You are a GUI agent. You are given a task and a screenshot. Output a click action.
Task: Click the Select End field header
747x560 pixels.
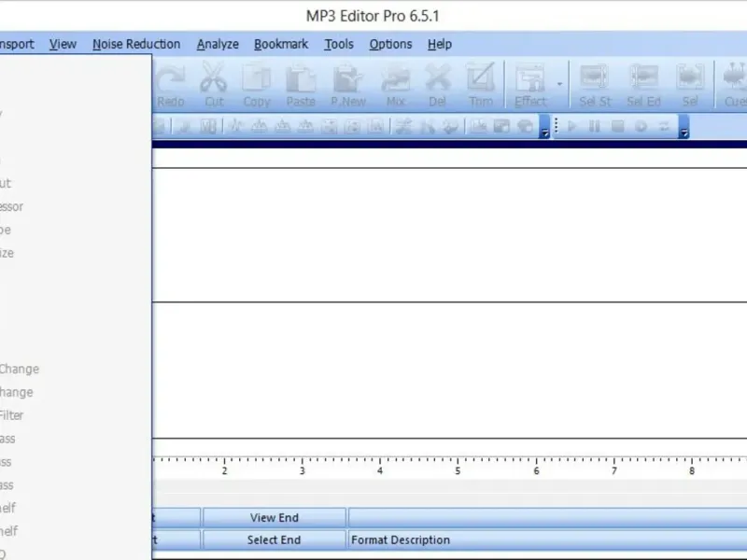pyautogui.click(x=274, y=539)
